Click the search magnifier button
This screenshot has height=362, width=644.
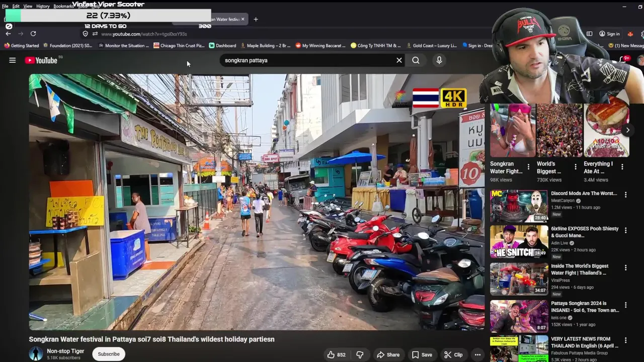coord(416,60)
